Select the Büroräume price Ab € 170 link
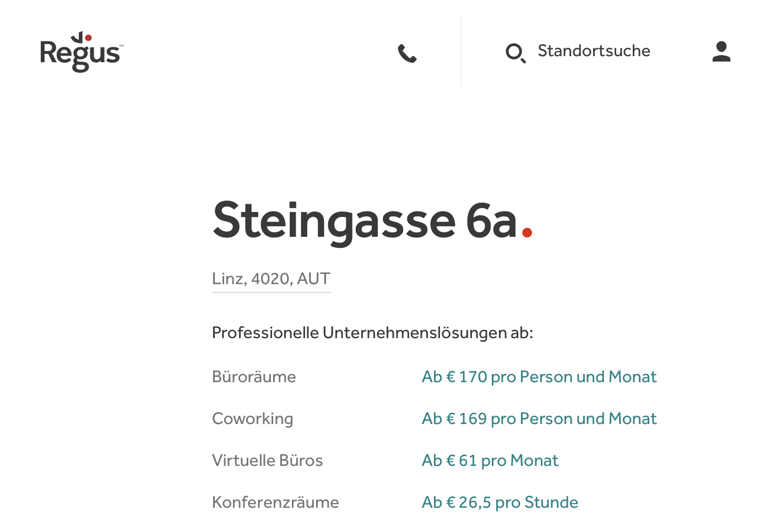This screenshot has height=532, width=760. (x=539, y=377)
